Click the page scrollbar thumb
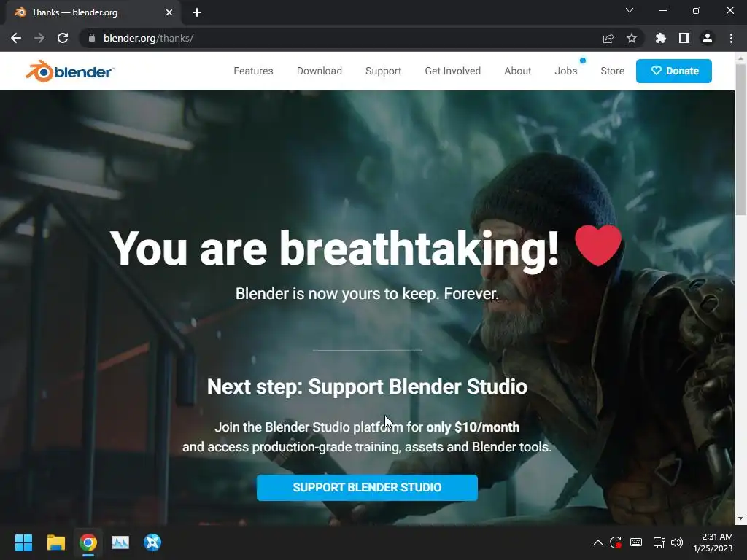Viewport: 747px width, 560px height. [x=741, y=139]
